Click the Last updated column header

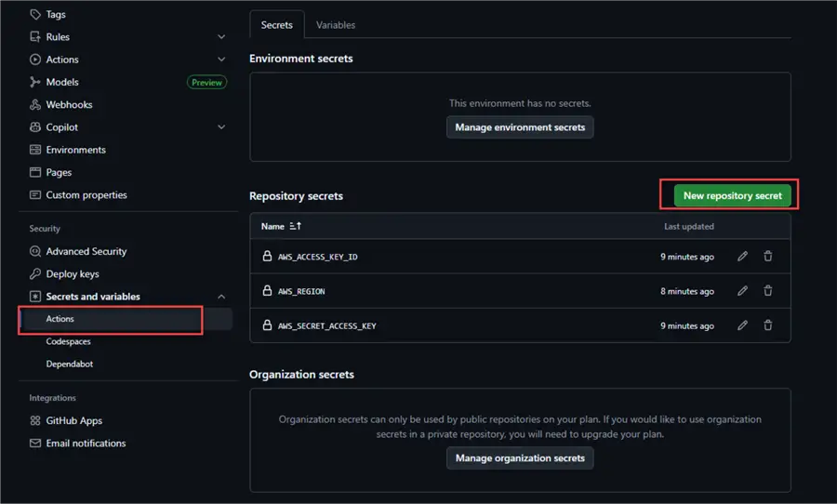coord(688,226)
